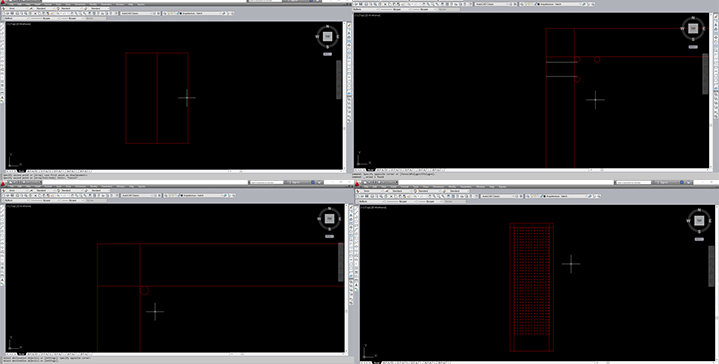The image size is (719, 364).
Task: Click compass W in dotted-grid window
Action: click(688, 221)
